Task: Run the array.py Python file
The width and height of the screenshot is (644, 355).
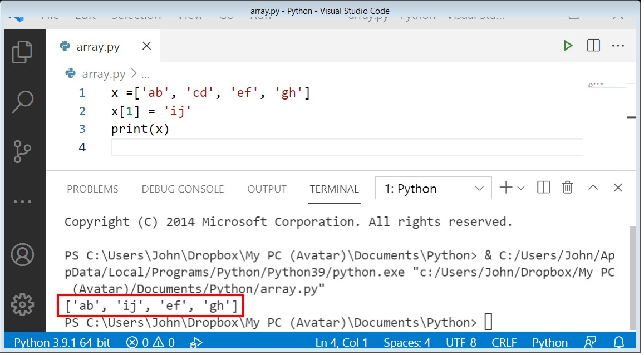Action: [x=568, y=46]
